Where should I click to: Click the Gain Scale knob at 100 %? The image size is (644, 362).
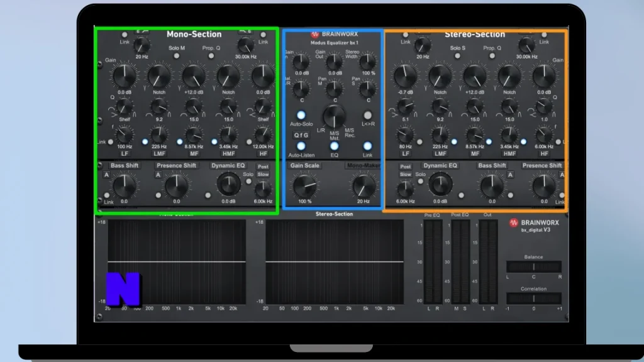coord(304,185)
